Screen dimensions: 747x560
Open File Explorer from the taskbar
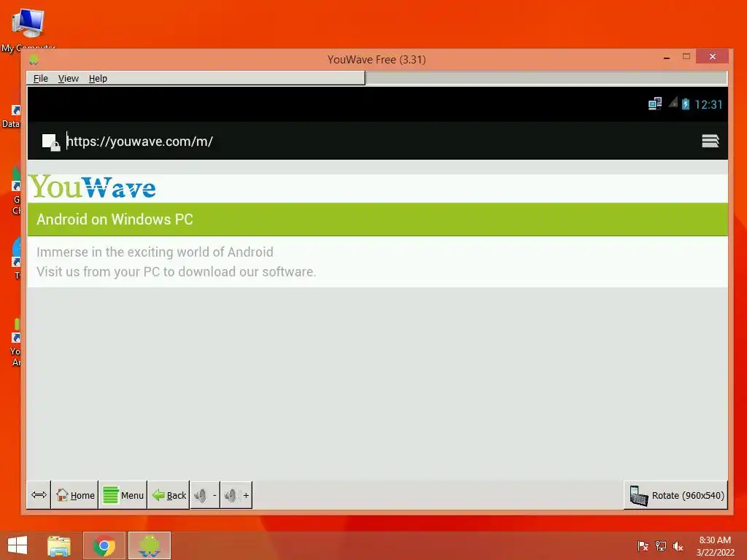coord(59,545)
